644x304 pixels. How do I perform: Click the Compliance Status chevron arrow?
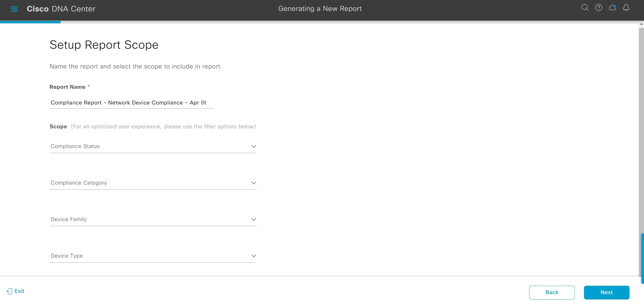coord(253,146)
